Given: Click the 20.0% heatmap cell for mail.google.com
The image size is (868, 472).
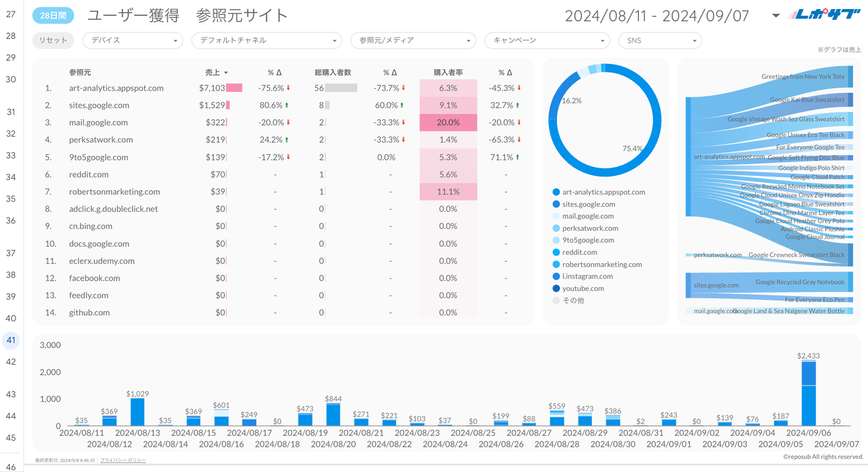Looking at the screenshot, I should (x=448, y=123).
